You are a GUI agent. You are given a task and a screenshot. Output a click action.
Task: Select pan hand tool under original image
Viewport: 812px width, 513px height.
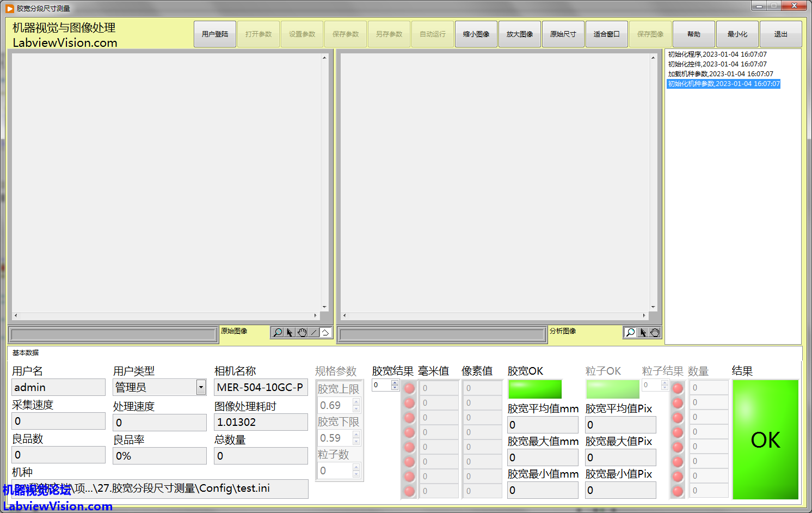[302, 332]
